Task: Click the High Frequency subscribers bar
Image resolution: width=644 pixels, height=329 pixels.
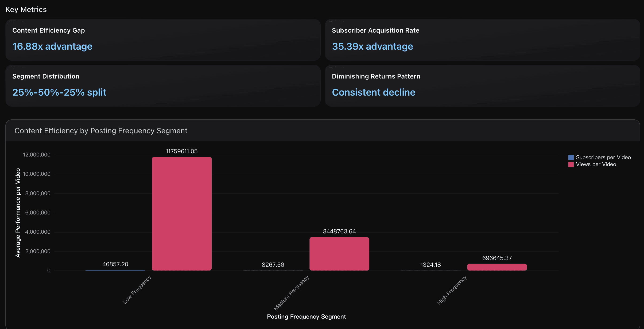Action: point(430,270)
